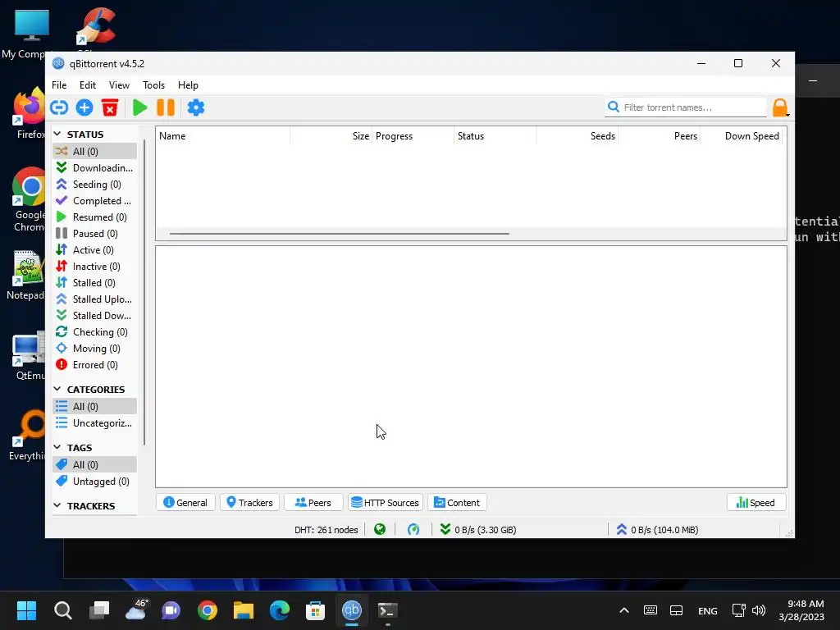Open the Help menu
Image resolution: width=840 pixels, height=630 pixels.
pyautogui.click(x=188, y=85)
